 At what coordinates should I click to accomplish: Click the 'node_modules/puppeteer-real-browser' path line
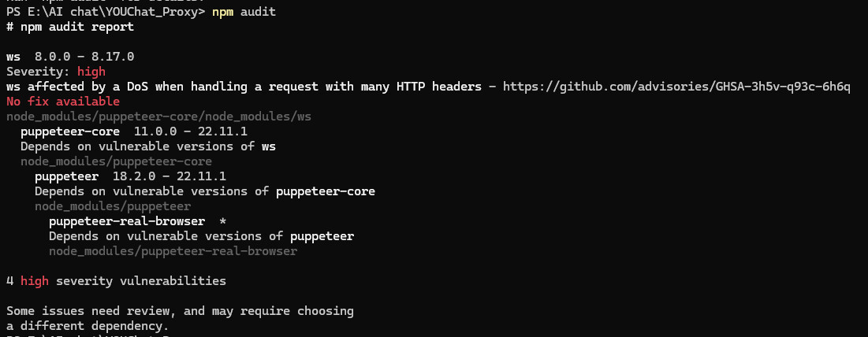click(173, 251)
